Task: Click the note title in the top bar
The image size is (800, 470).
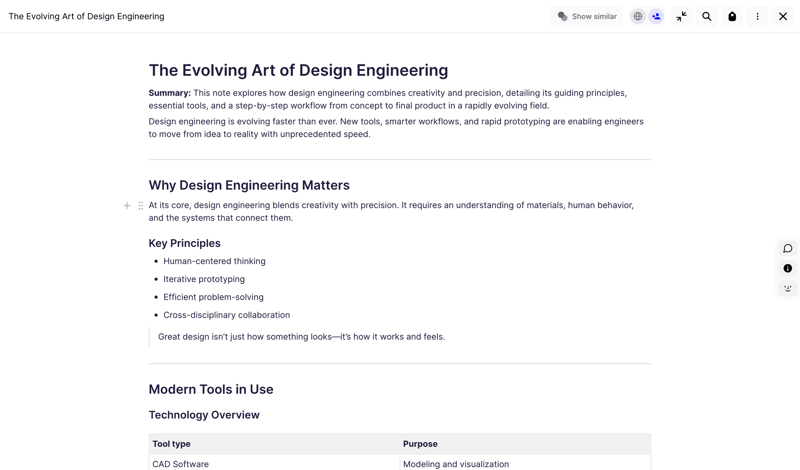Action: tap(86, 16)
